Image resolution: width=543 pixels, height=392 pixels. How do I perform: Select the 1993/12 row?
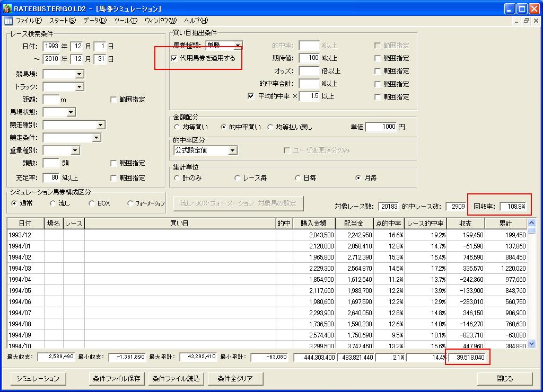click(x=267, y=235)
